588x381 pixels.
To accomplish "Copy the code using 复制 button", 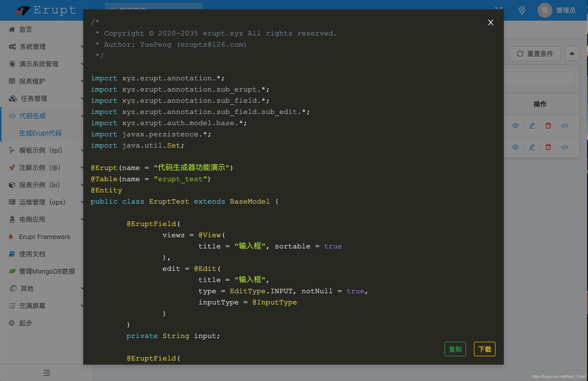I will tap(455, 349).
